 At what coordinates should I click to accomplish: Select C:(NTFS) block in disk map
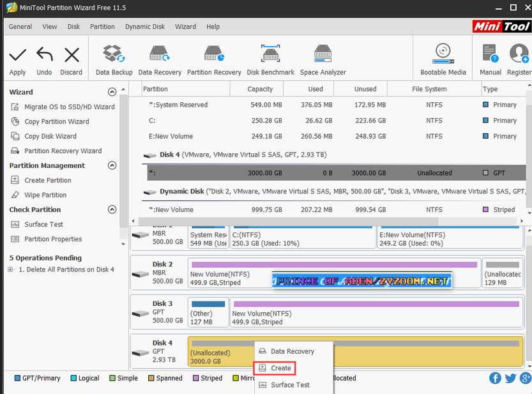pyautogui.click(x=303, y=237)
